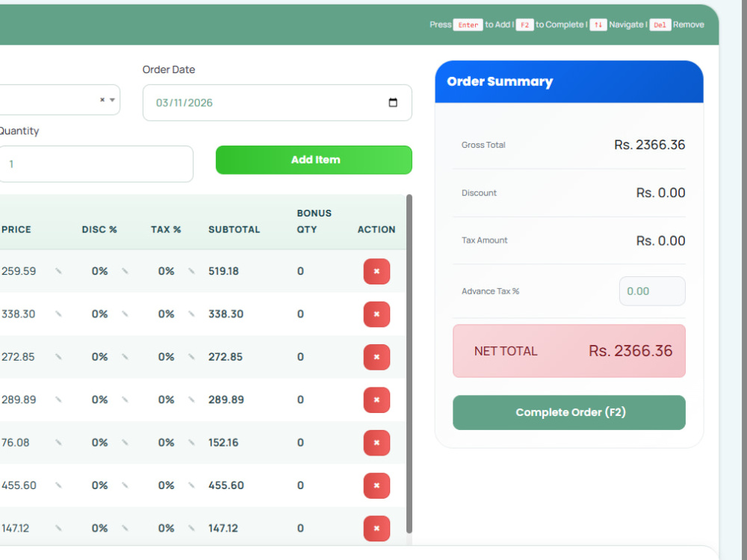Image resolution: width=747 pixels, height=560 pixels.
Task: Click the BONUS QTY column header
Action: 314,222
